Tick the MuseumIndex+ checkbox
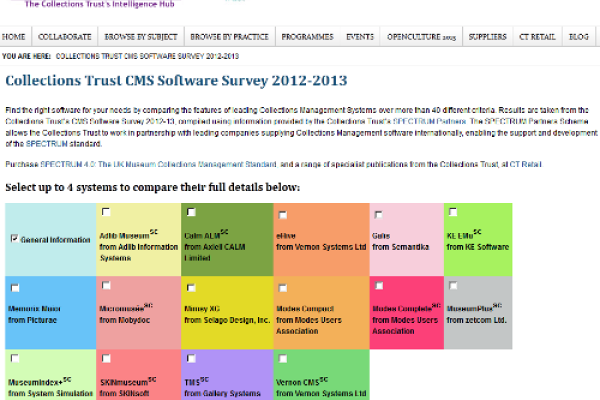 point(15,358)
